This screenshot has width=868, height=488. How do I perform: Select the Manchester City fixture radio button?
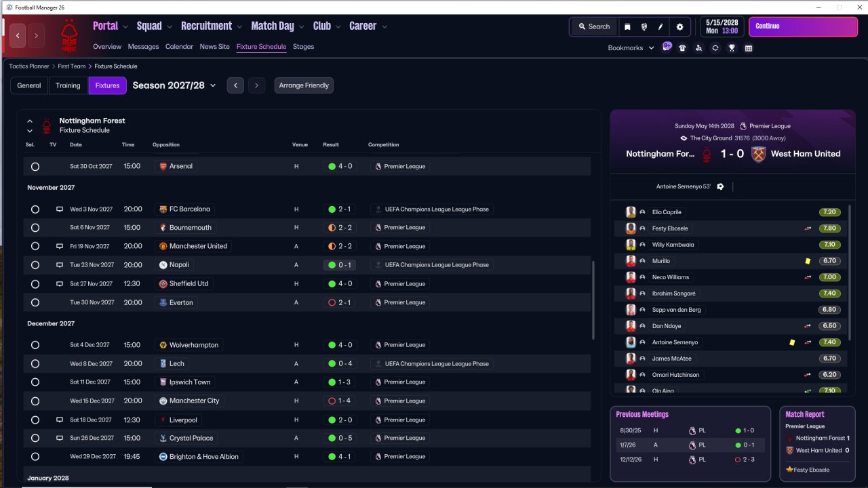coord(35,401)
